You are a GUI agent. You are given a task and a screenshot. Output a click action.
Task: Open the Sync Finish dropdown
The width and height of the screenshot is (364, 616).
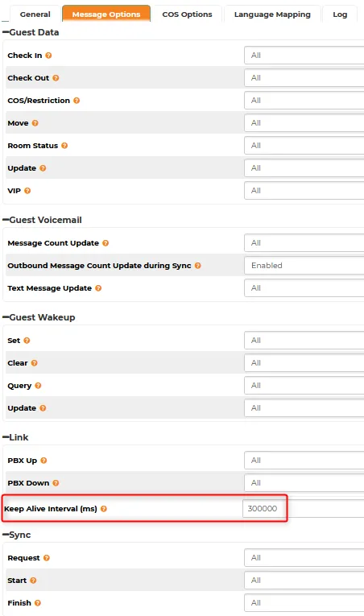(x=304, y=603)
